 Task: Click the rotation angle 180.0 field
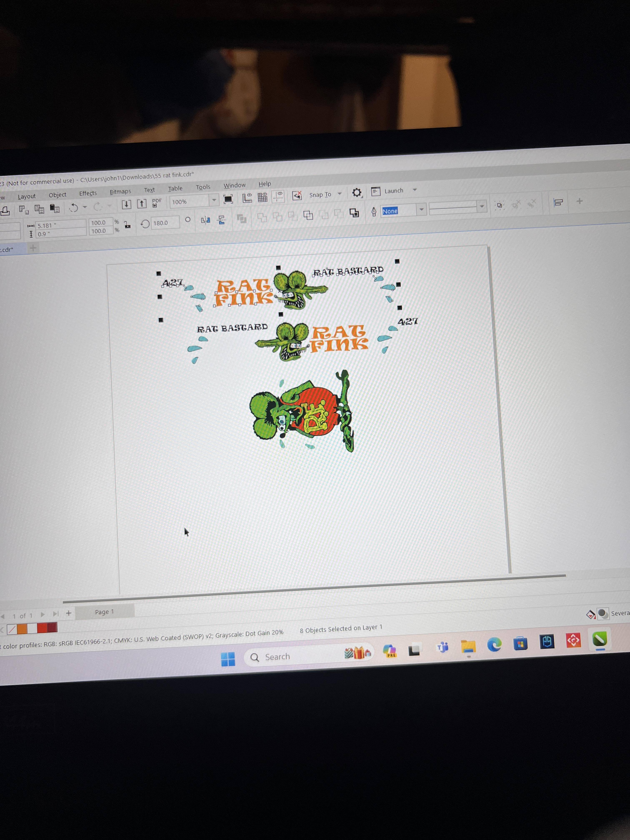coord(165,223)
